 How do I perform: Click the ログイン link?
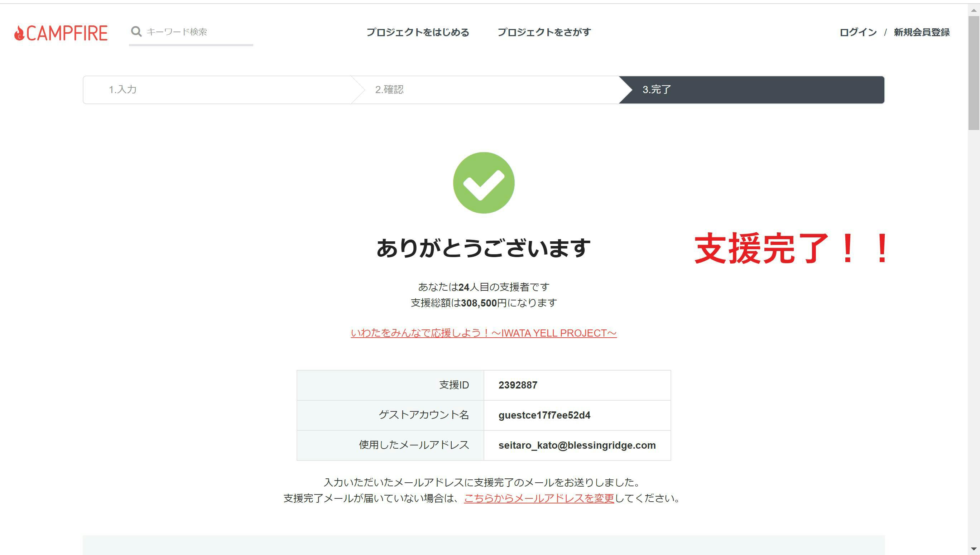point(858,32)
